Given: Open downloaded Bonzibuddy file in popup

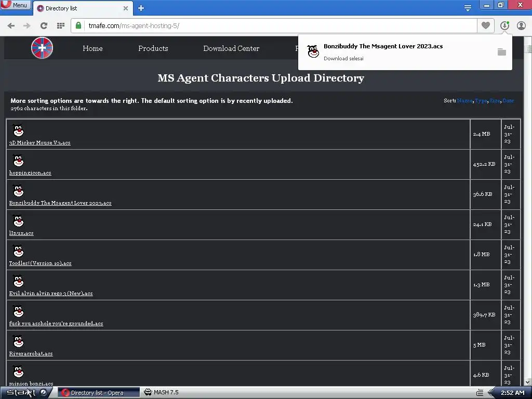Looking at the screenshot, I should [383, 46].
